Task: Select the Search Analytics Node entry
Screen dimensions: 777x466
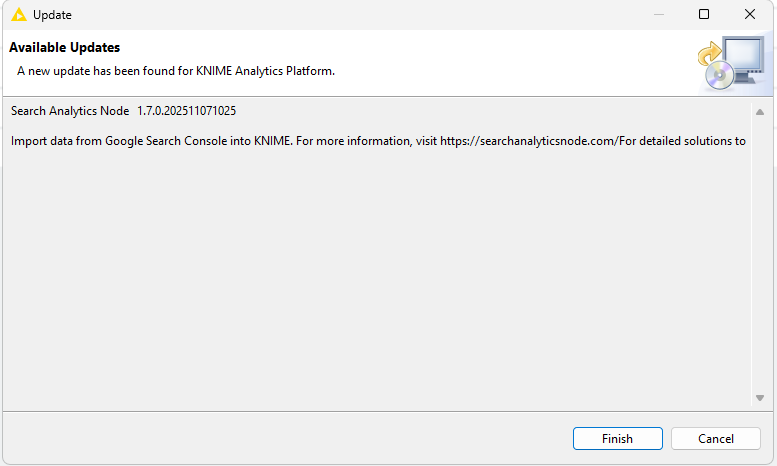Action: [x=70, y=111]
